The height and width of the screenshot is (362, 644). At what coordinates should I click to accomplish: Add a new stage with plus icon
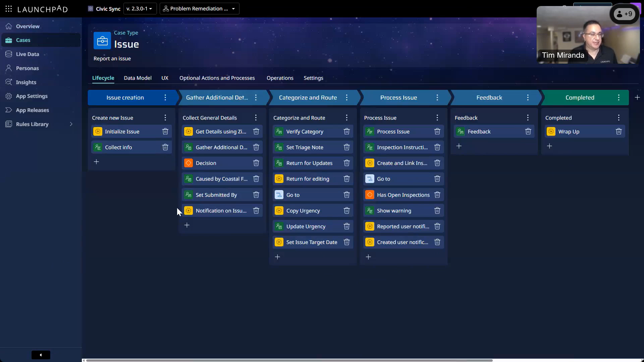point(637,98)
